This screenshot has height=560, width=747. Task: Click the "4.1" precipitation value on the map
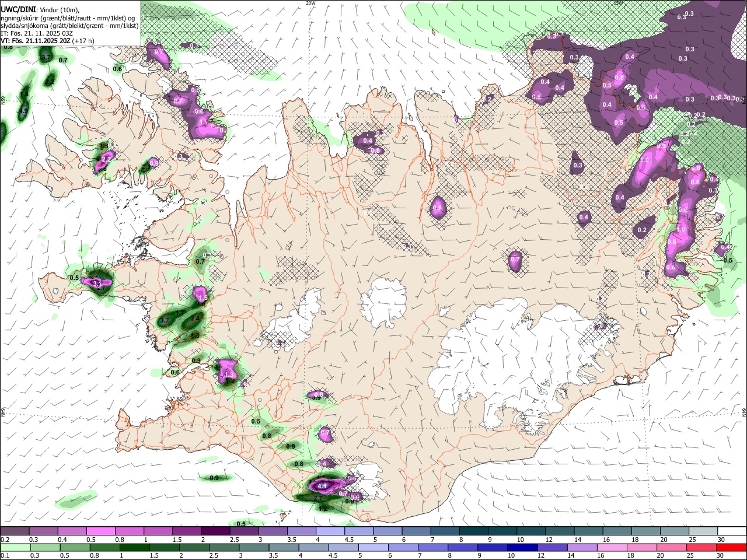coord(322,486)
